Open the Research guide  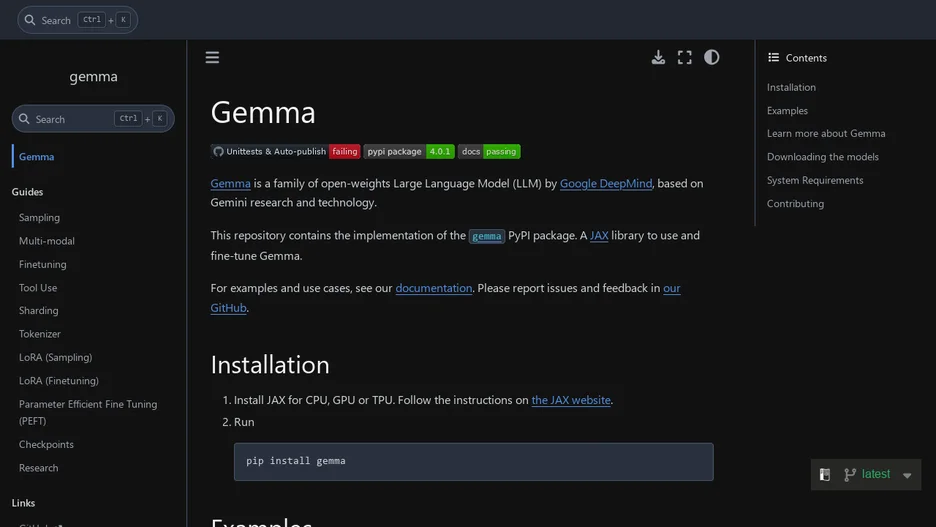[39, 467]
